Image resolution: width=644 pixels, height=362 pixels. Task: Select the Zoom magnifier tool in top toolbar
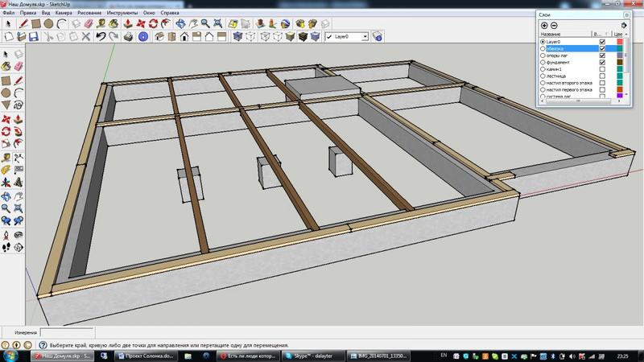click(204, 23)
